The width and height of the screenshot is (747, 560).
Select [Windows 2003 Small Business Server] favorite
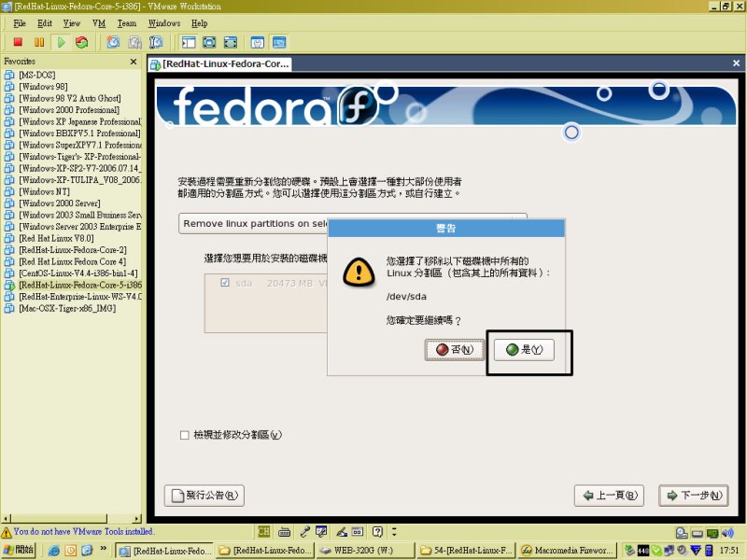coord(80,216)
